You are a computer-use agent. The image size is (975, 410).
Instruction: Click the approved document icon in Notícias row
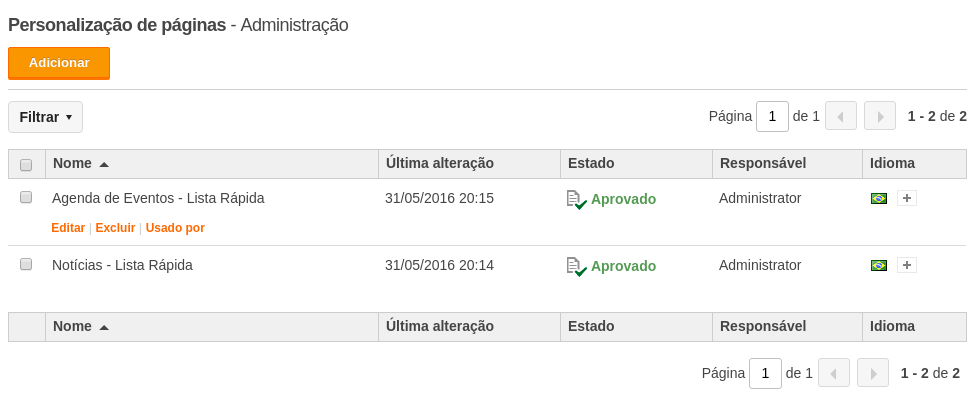[x=576, y=267]
